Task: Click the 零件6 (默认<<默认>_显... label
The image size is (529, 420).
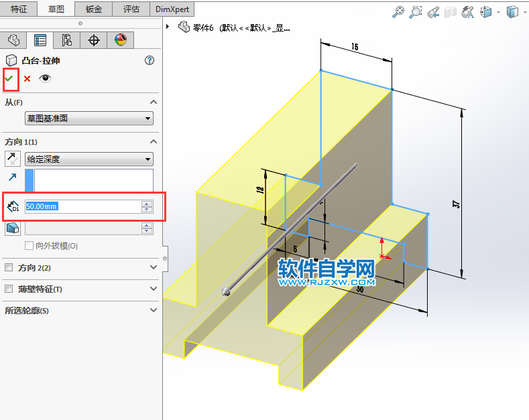Action: pyautogui.click(x=241, y=28)
